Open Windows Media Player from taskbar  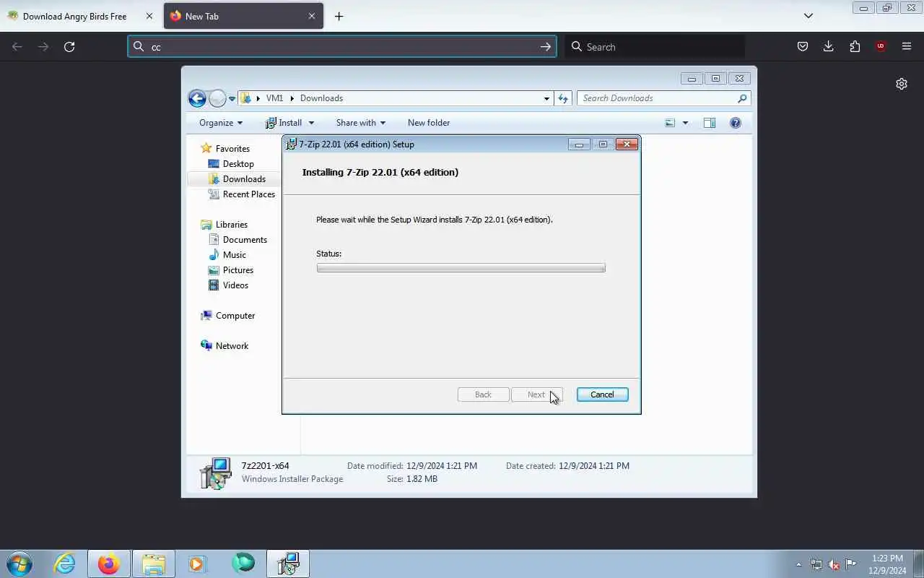197,564
